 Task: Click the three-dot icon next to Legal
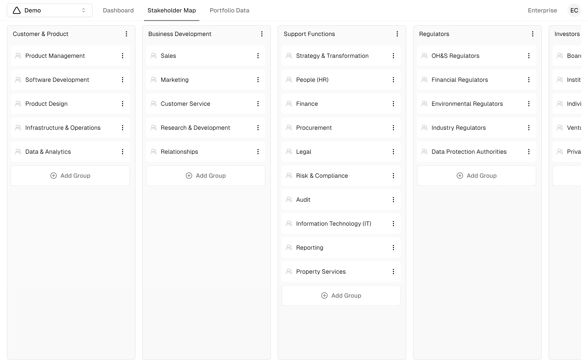[394, 152]
